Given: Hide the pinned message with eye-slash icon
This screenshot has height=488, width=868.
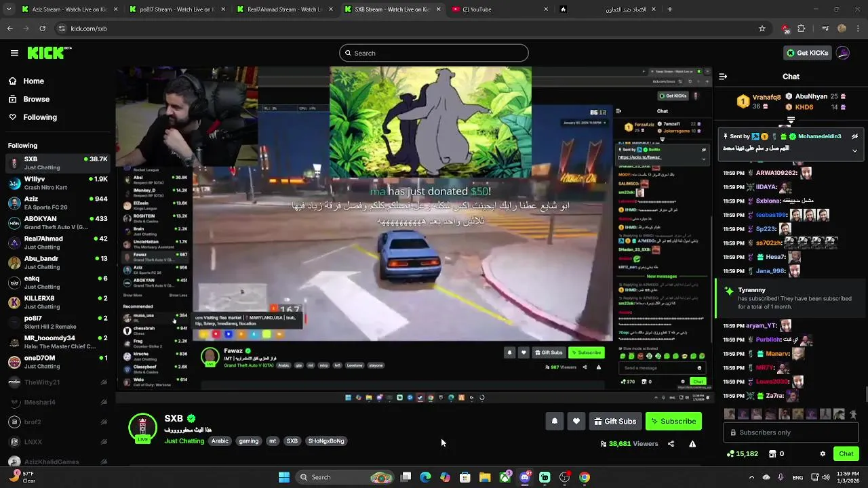Looking at the screenshot, I should point(854,136).
